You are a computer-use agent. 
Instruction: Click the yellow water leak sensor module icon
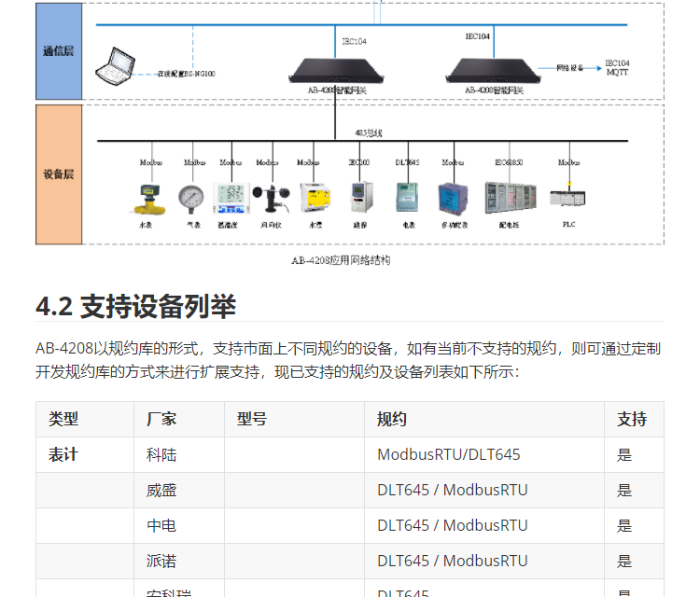point(315,197)
